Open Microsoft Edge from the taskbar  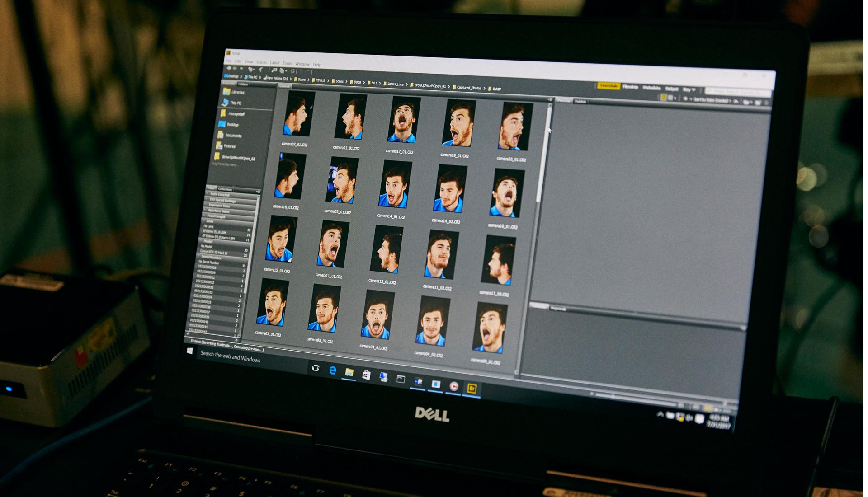332,370
